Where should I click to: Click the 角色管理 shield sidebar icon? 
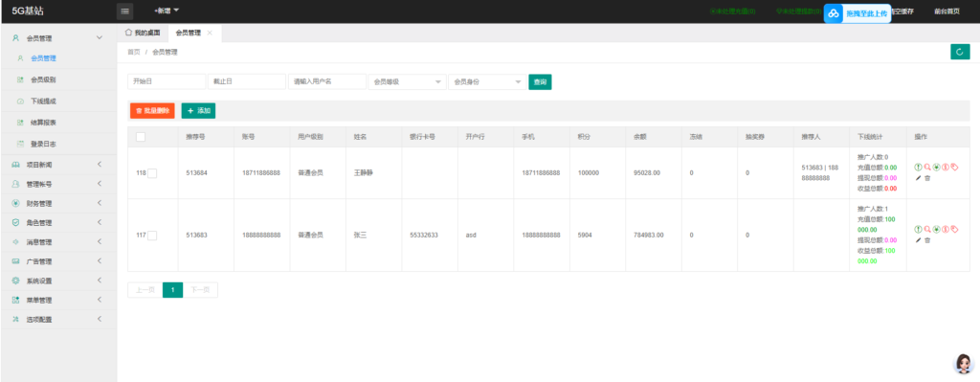pos(15,222)
